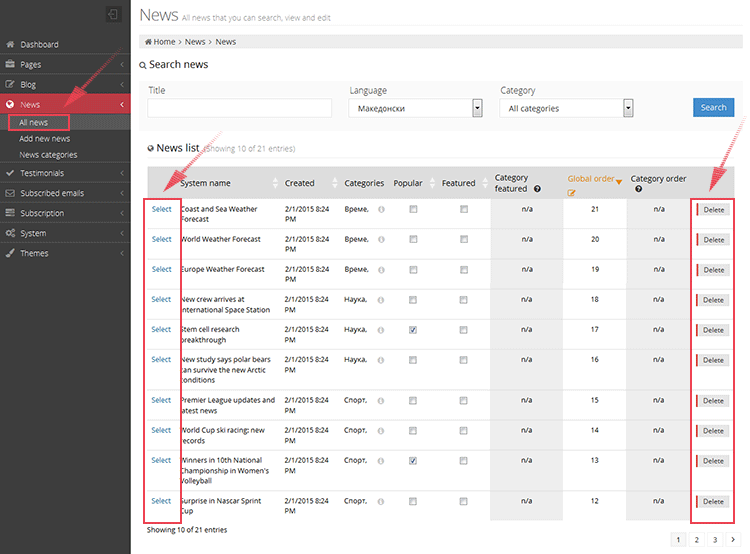Viewport: 750px width, 554px height.
Task: Click info icon beside Coast and Sea category
Action: tap(380, 210)
